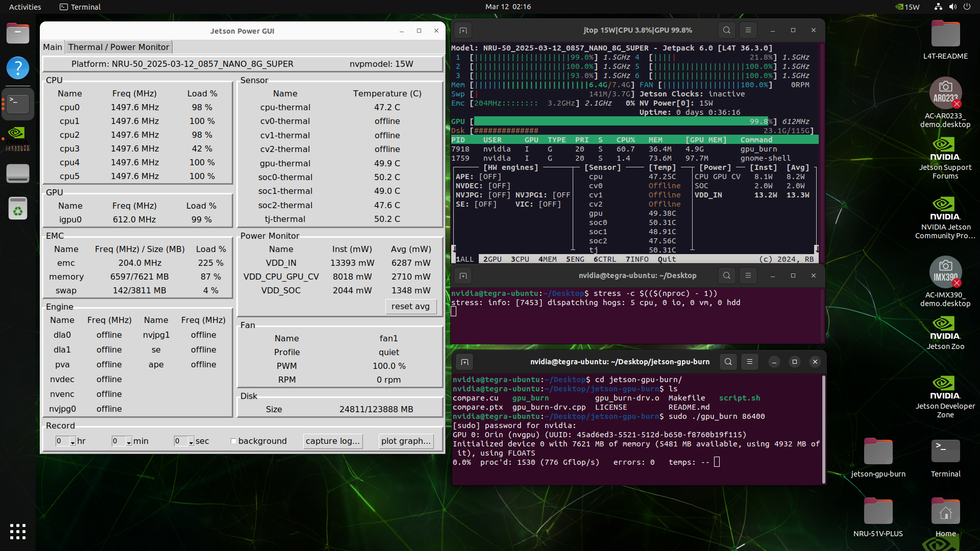This screenshot has height=551, width=980.
Task: Enable the background recording checkbox
Action: click(234, 441)
